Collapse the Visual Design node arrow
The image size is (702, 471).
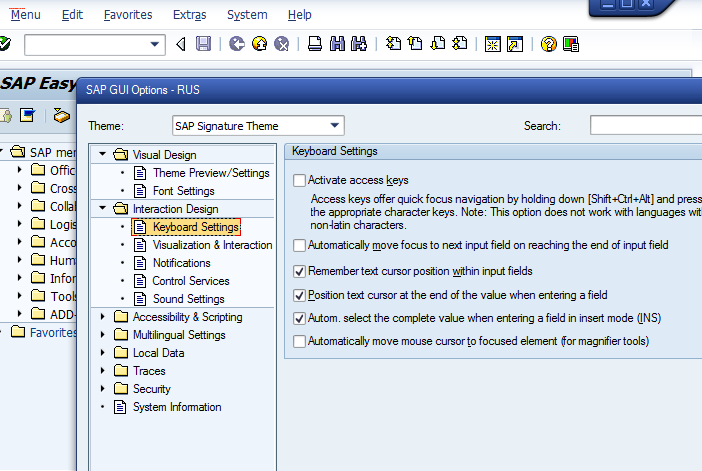(103, 154)
